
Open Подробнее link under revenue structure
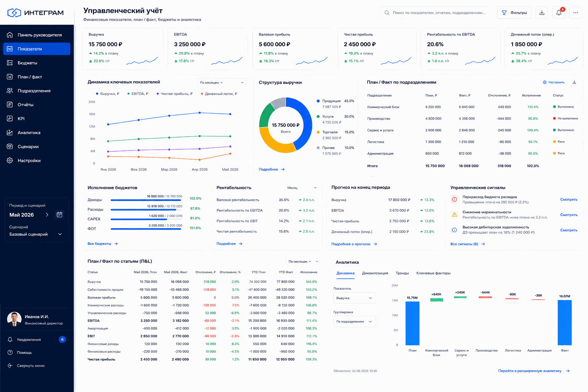272,169
